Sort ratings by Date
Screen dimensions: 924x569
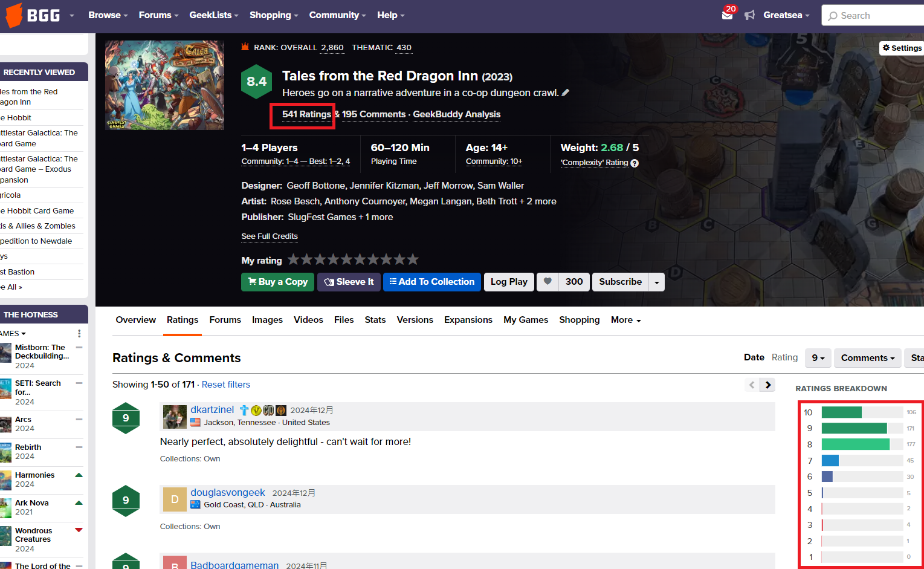tap(754, 357)
